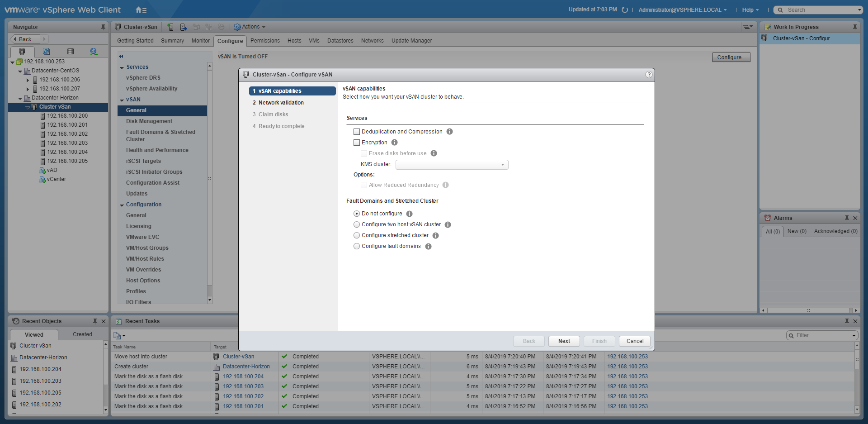
Task: Open the Actions dropdown menu
Action: 250,27
